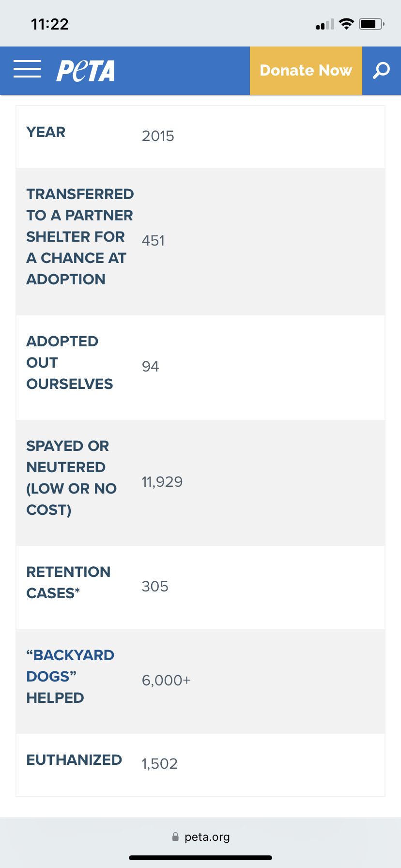Tap the Adopted Out Ourselves label
401x868 pixels.
pyautogui.click(x=69, y=362)
